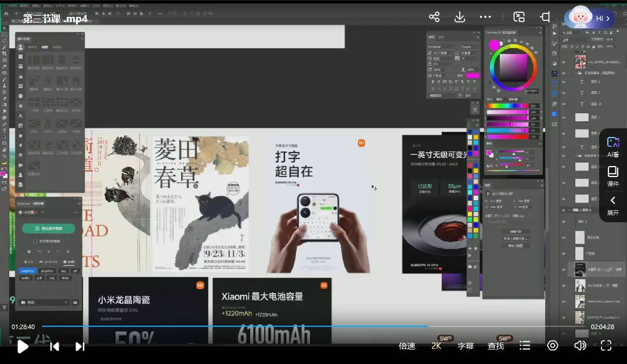Image resolution: width=627 pixels, height=364 pixels.
Task: Click the share icon in video header
Action: [434, 17]
